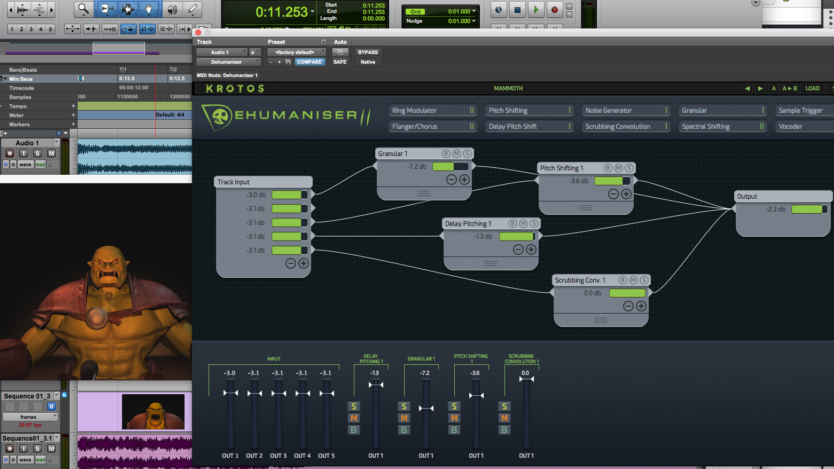The image size is (834, 469).
Task: Open insert position selector 'a'
Action: point(255,52)
